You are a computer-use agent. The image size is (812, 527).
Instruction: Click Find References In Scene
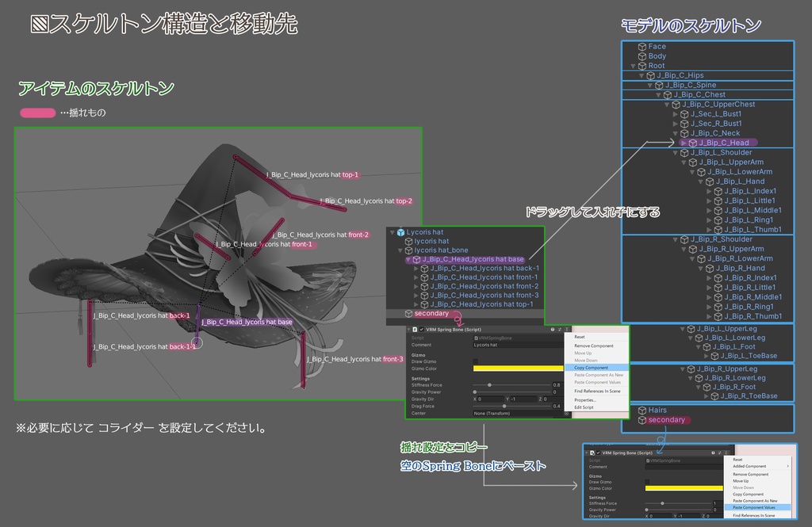click(597, 391)
